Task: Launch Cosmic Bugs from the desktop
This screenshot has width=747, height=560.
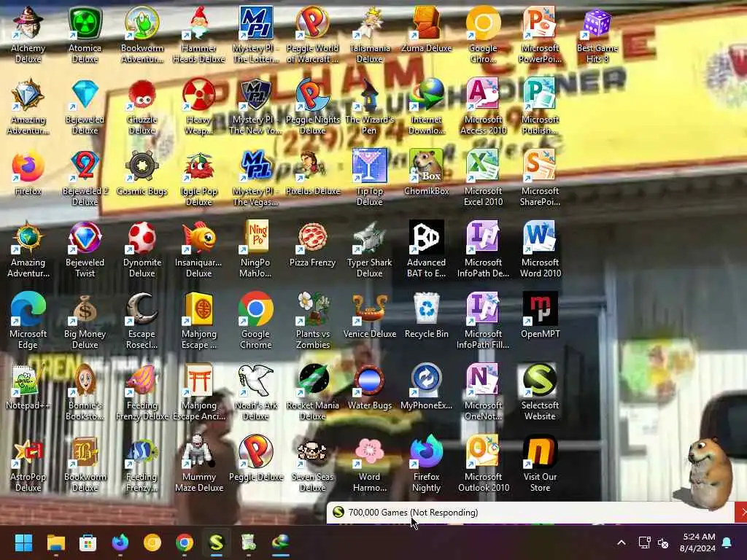Action: (x=142, y=173)
